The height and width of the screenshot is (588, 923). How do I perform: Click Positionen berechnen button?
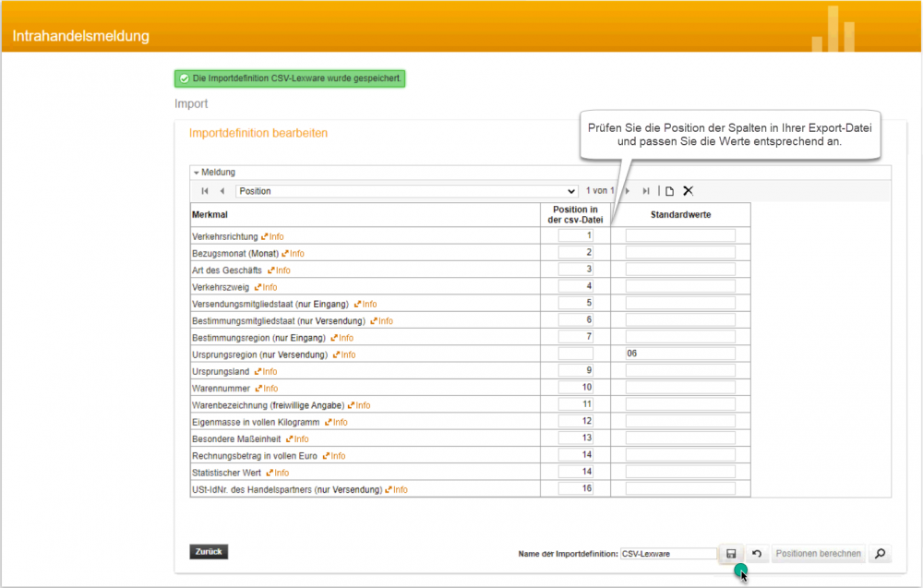[818, 553]
